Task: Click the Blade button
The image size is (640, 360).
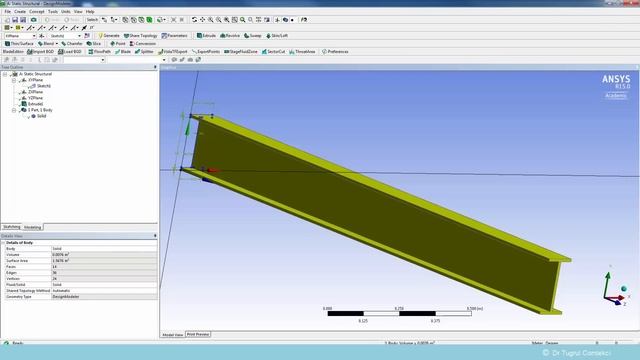Action: pos(123,52)
